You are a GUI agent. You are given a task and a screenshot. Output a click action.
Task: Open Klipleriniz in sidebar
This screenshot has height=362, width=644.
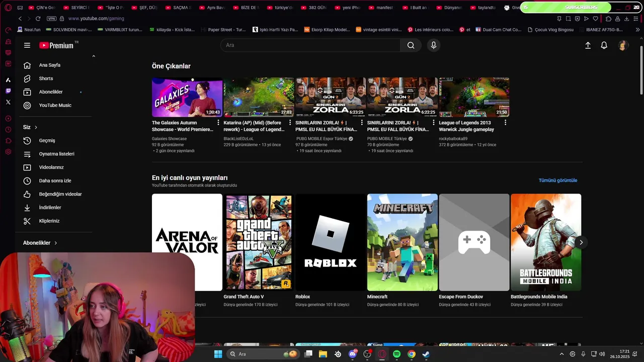[49, 221]
